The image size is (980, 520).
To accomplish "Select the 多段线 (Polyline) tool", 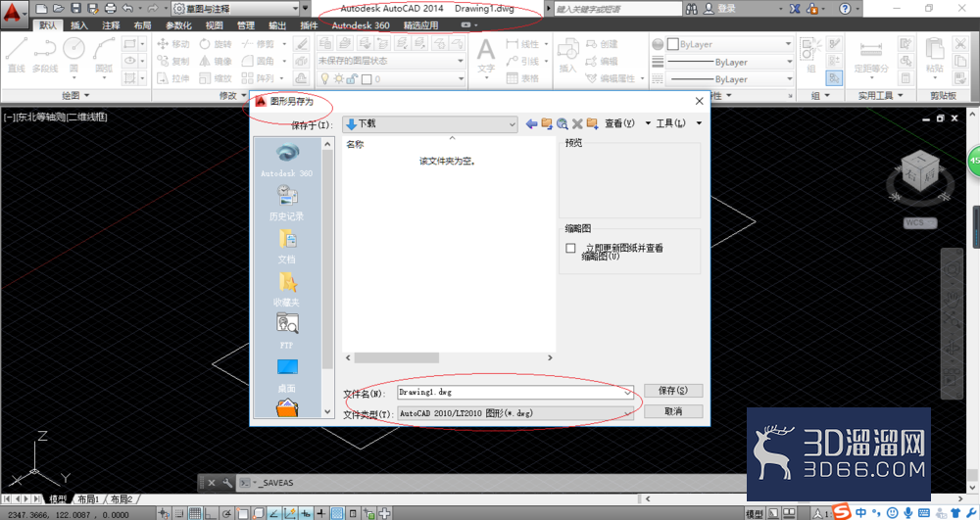I will (x=45, y=55).
